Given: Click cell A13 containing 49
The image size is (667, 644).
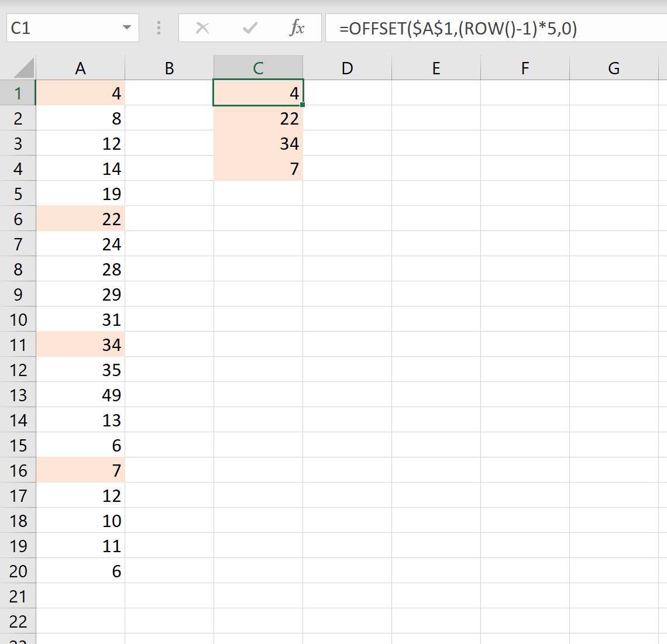Looking at the screenshot, I should click(80, 395).
